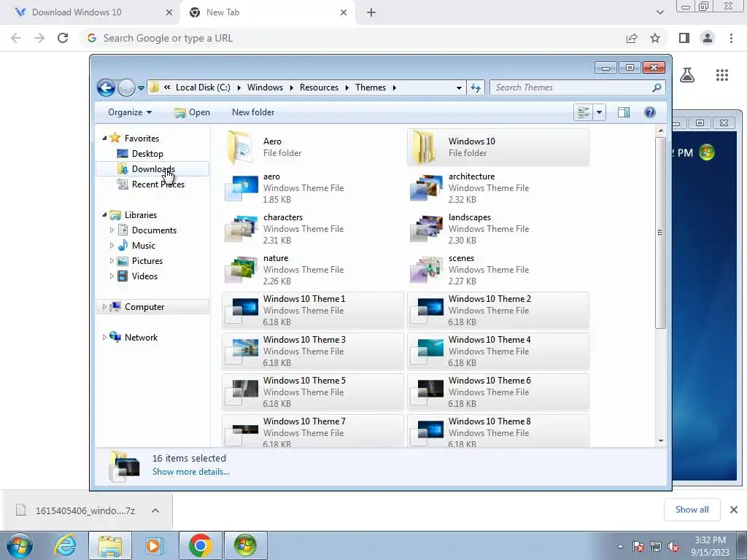This screenshot has height=560, width=747.
Task: Bookmark this tab star icon
Action: (655, 38)
